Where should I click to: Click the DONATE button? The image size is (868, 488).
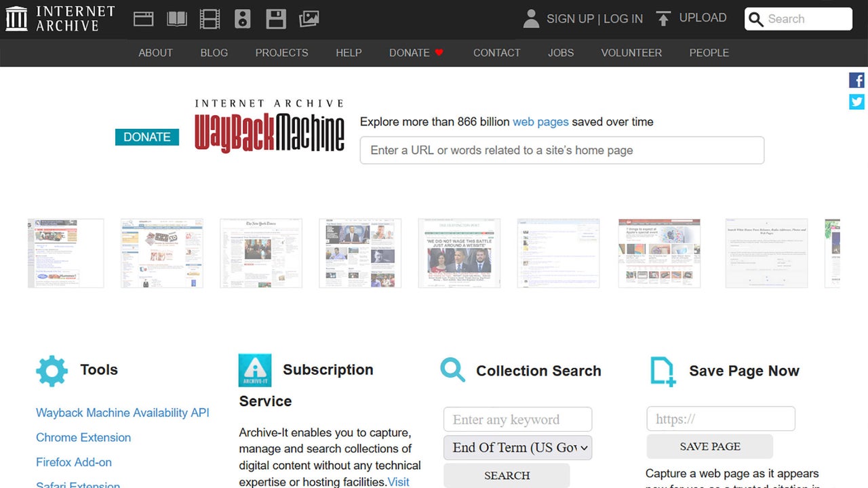[146, 137]
